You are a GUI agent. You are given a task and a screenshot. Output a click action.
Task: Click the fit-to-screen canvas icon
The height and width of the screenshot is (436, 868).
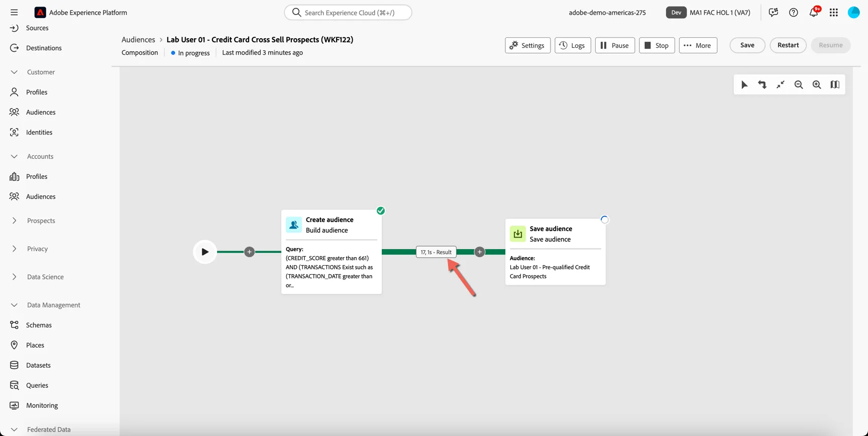(781, 85)
